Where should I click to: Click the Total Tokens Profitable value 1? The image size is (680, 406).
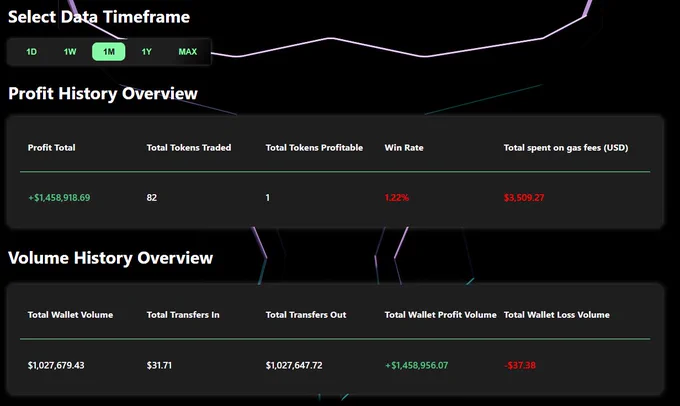click(x=268, y=198)
